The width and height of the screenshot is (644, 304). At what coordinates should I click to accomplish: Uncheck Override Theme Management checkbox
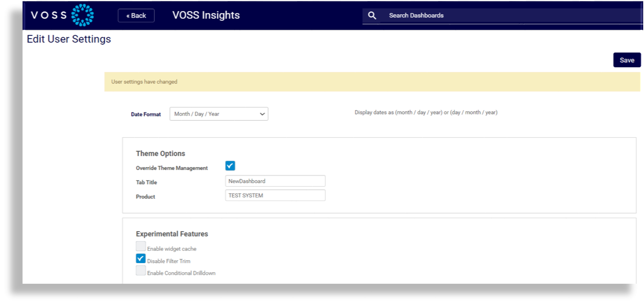tap(230, 166)
